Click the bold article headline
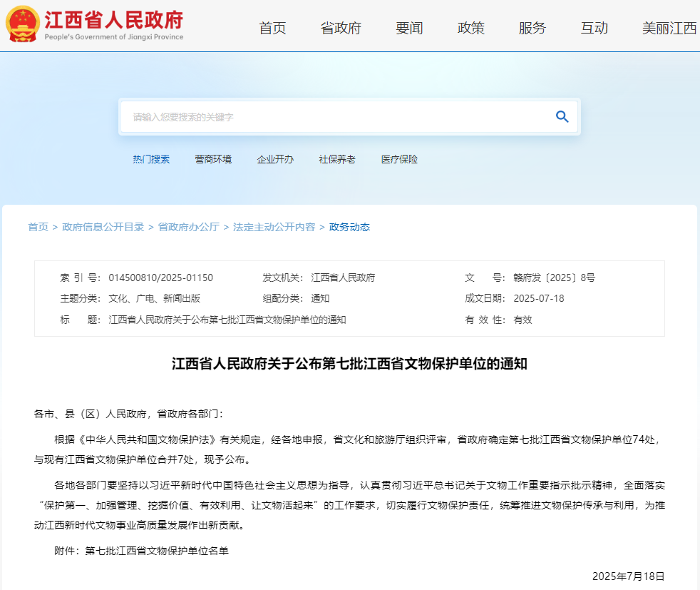Screen dimensions: 700x590 tap(349, 364)
